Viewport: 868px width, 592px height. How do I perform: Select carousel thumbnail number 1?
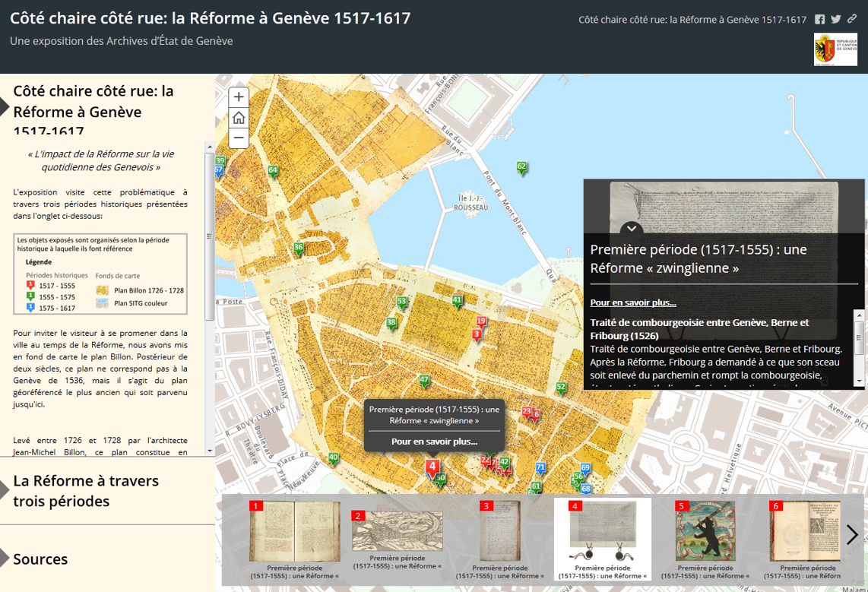(295, 532)
